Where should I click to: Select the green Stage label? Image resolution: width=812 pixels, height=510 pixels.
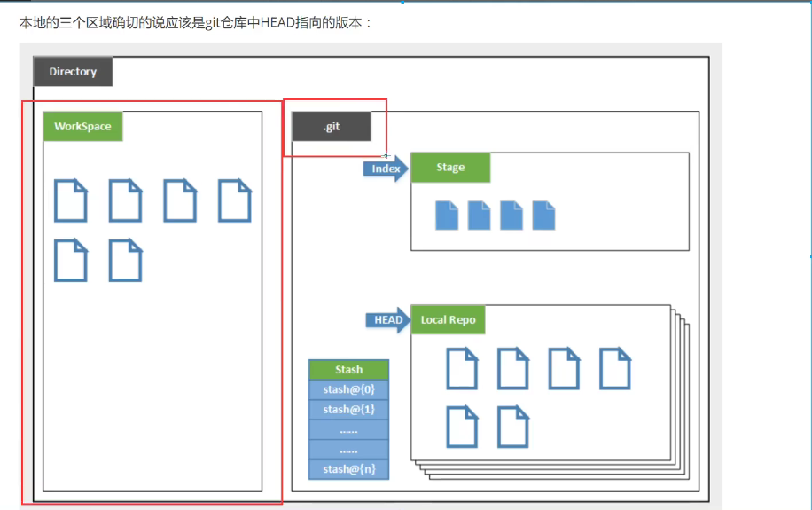(450, 168)
